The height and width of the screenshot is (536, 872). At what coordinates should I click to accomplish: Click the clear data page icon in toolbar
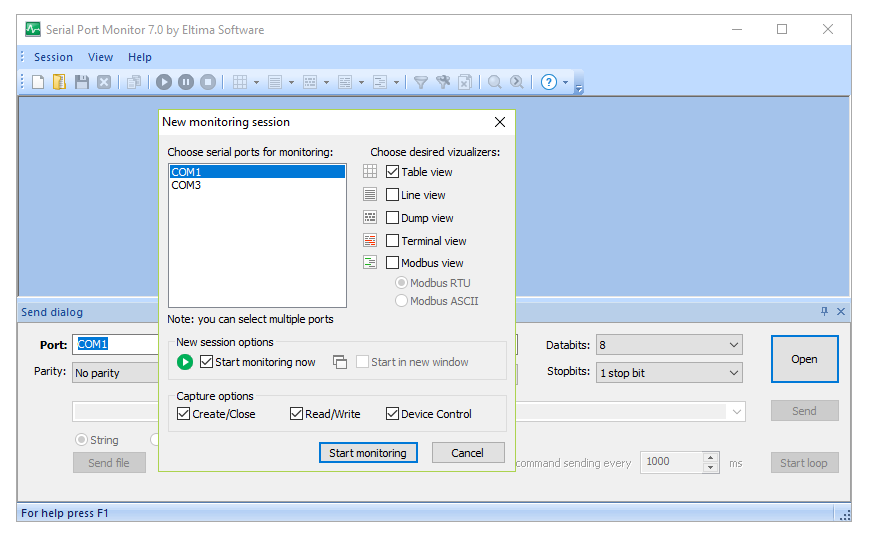click(465, 82)
